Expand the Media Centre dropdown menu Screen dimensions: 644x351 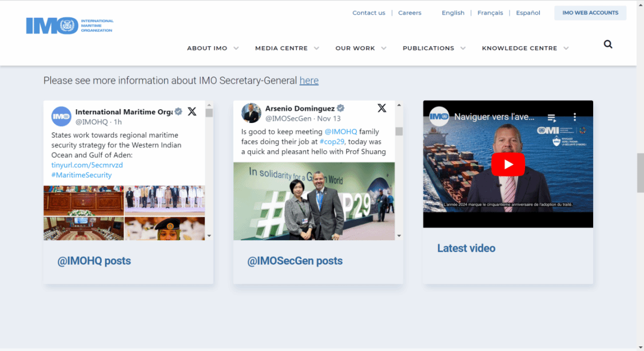(x=287, y=48)
